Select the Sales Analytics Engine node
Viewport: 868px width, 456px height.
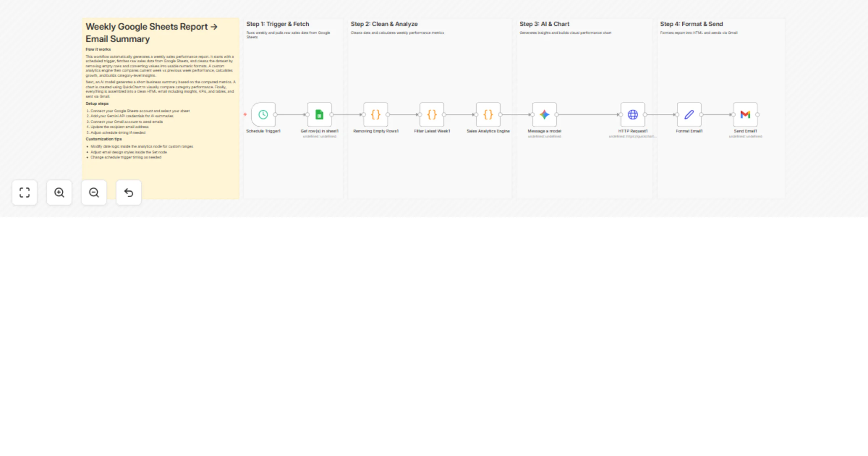coord(488,115)
